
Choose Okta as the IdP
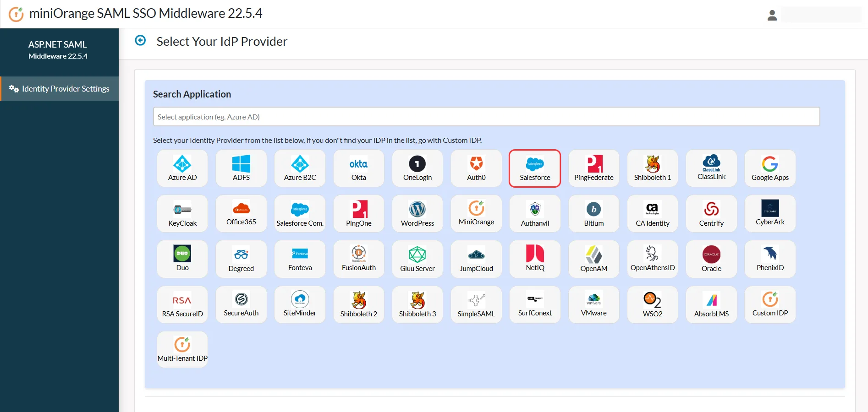(x=358, y=168)
